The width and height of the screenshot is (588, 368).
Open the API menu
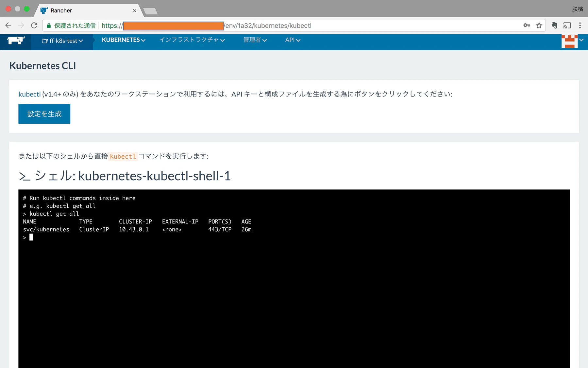pyautogui.click(x=293, y=40)
